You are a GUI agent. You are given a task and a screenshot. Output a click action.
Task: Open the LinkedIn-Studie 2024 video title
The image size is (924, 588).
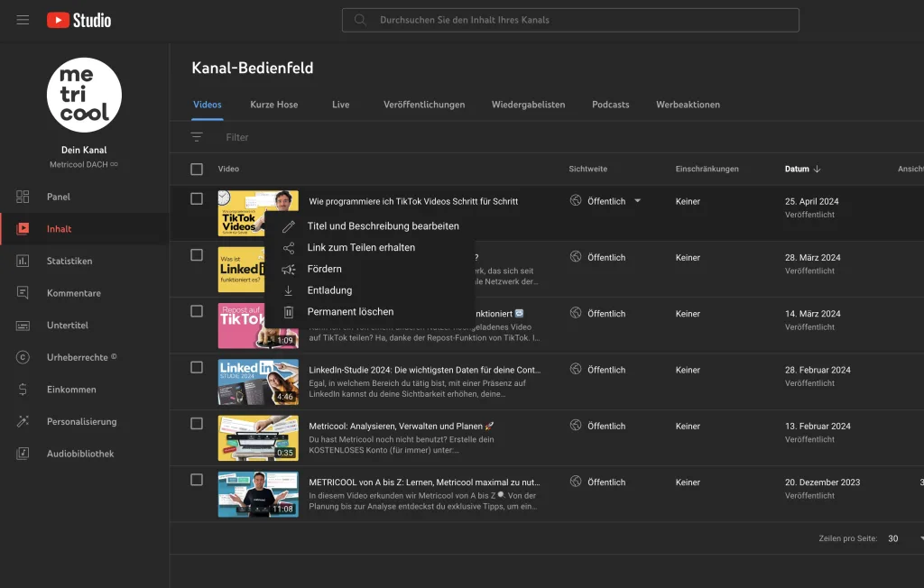(x=424, y=370)
